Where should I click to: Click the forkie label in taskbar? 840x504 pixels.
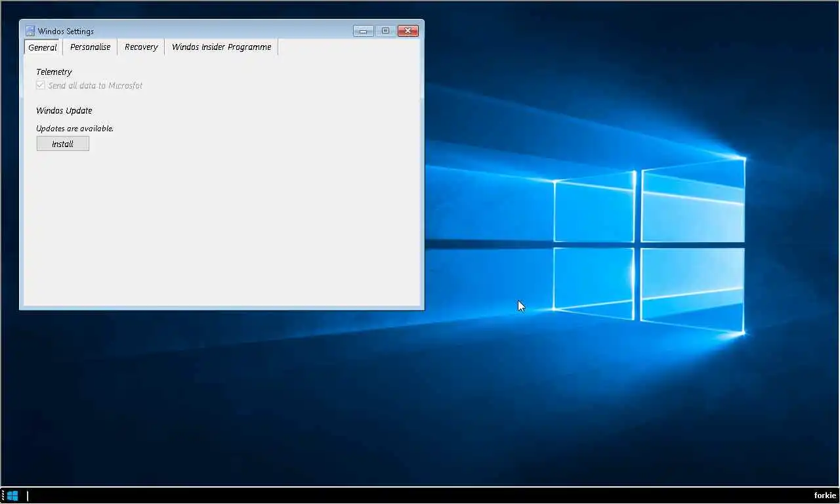click(825, 495)
